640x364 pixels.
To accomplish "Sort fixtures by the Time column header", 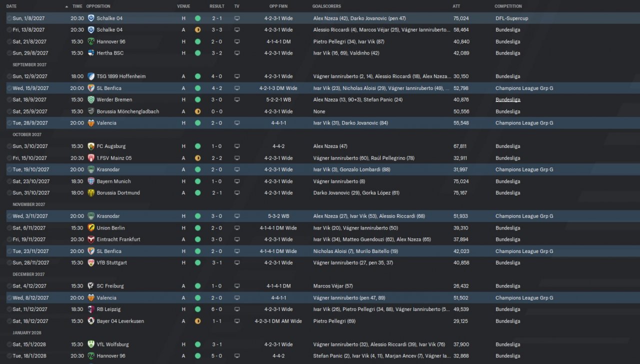I will click(77, 6).
